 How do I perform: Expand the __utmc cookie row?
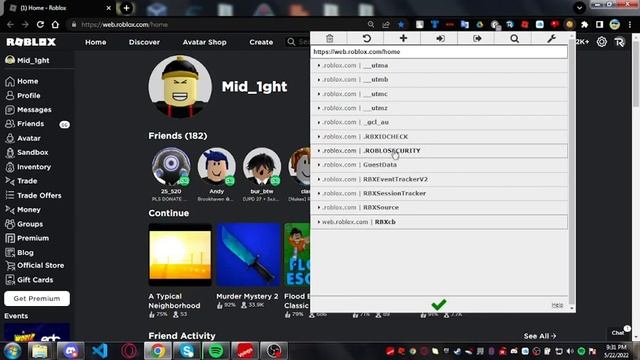439,94
